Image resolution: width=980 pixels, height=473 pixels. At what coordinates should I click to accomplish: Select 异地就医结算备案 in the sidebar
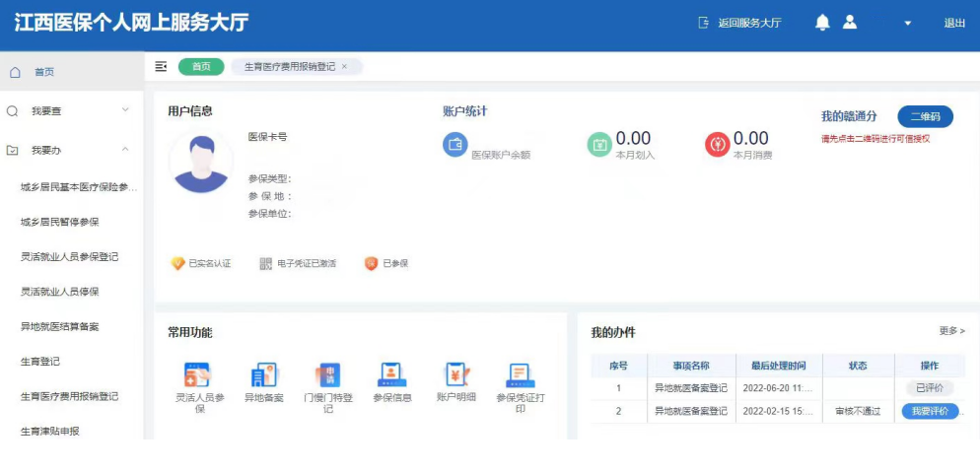coord(60,326)
